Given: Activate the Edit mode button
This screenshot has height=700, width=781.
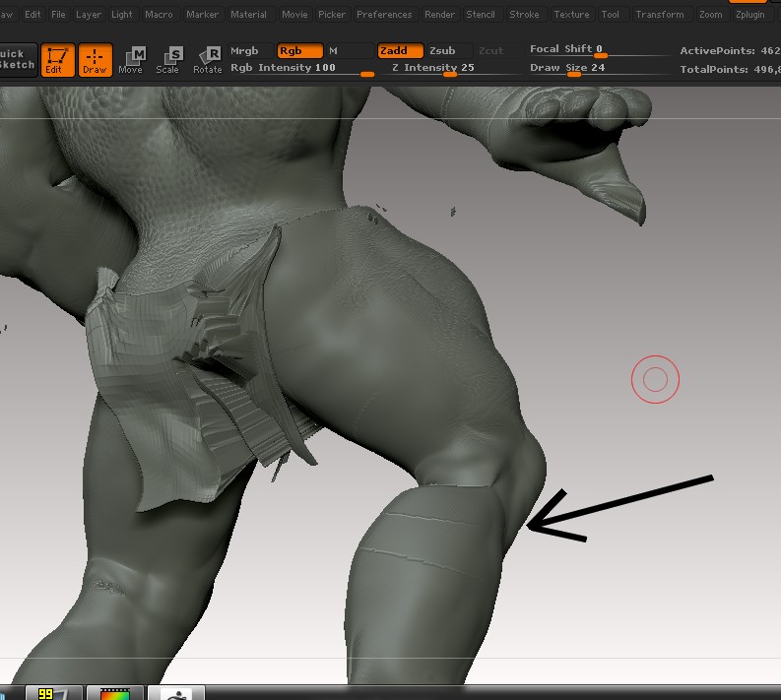Looking at the screenshot, I should [x=53, y=60].
